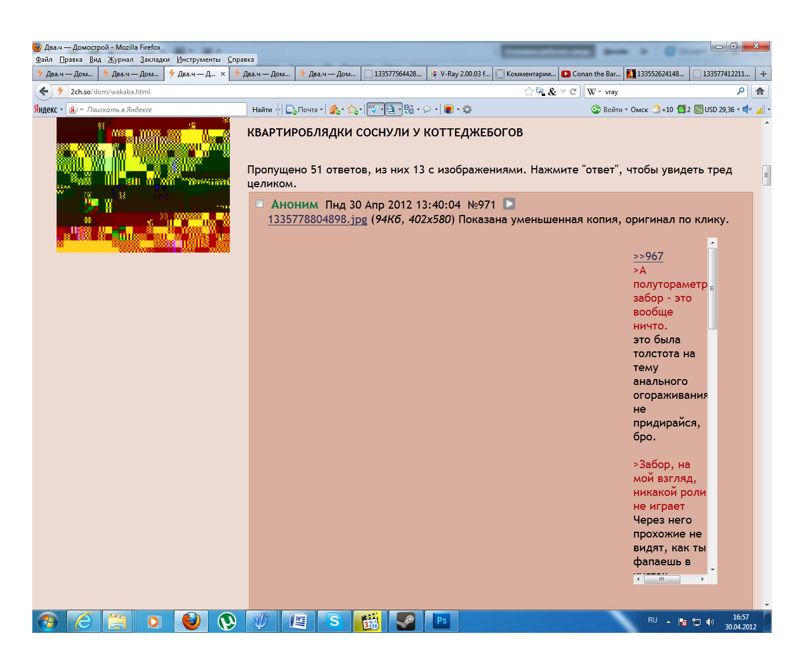Open the glitched thread thumbnail image

pos(143,185)
